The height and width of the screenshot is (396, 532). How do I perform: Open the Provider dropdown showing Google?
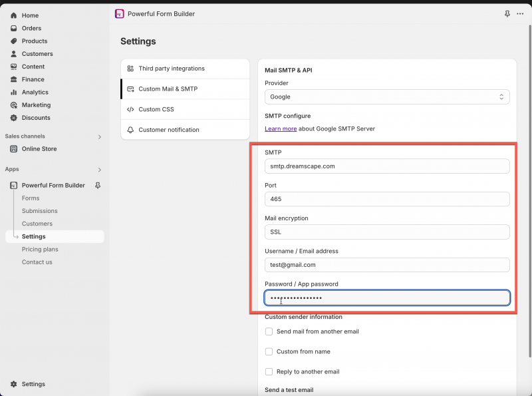tap(387, 97)
